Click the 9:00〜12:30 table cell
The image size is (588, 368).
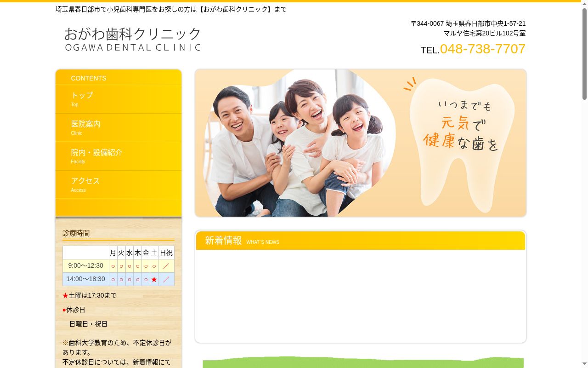pos(86,266)
